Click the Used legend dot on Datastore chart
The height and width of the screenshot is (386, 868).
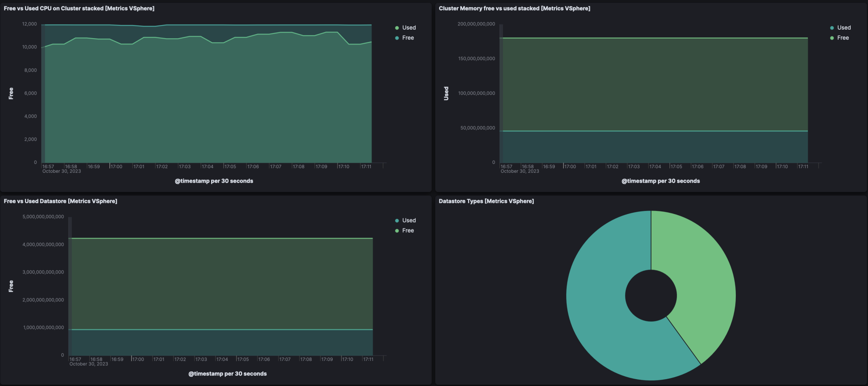click(x=396, y=220)
